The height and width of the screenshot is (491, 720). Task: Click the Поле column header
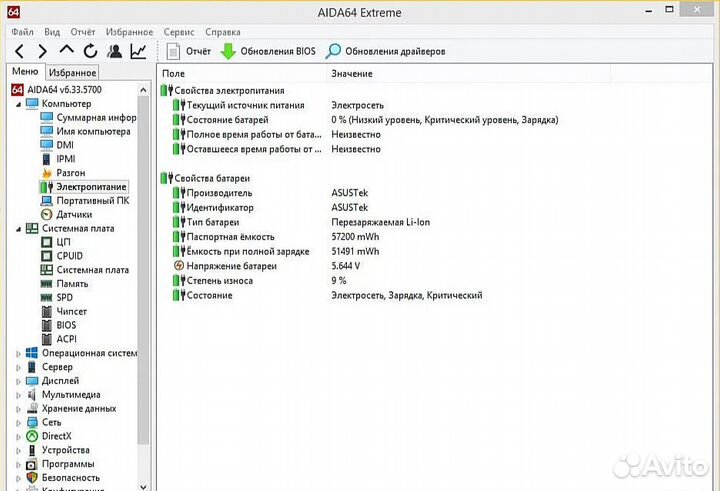[x=174, y=73]
